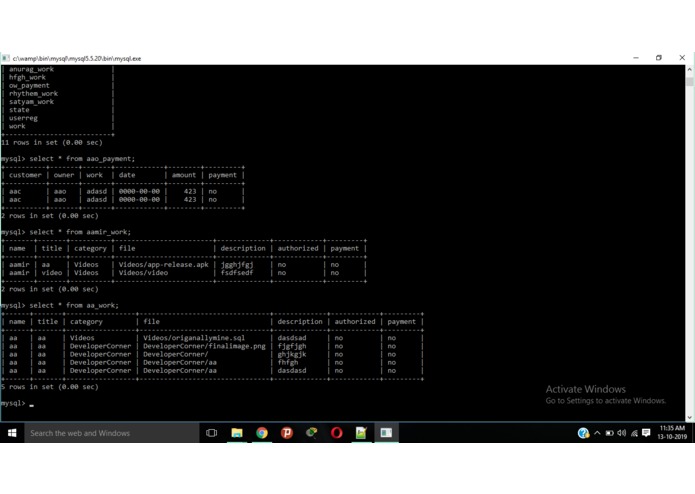Click the 'anurag_work' table name
Viewport: 695px width, 494px height.
(31, 69)
